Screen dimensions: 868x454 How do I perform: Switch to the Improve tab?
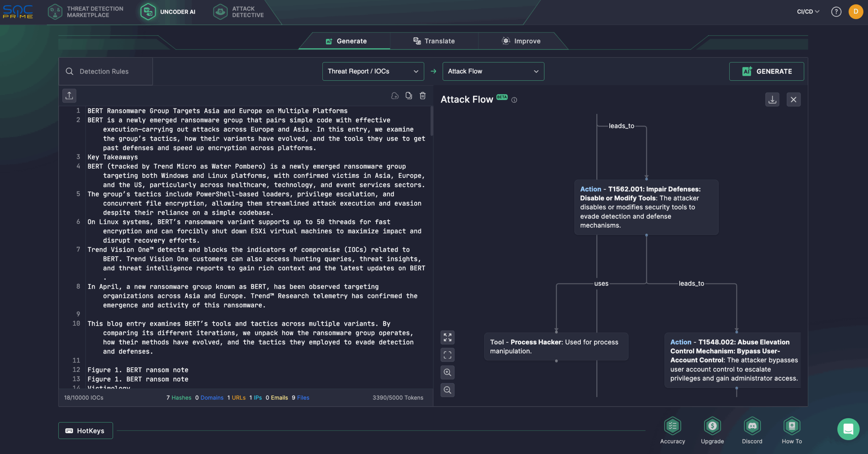coord(521,41)
